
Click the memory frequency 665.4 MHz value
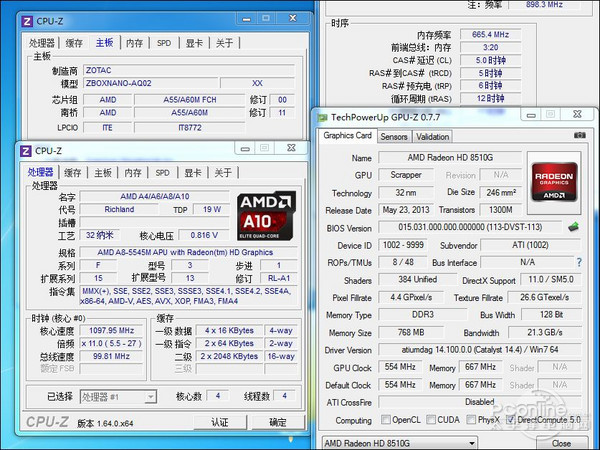click(491, 34)
